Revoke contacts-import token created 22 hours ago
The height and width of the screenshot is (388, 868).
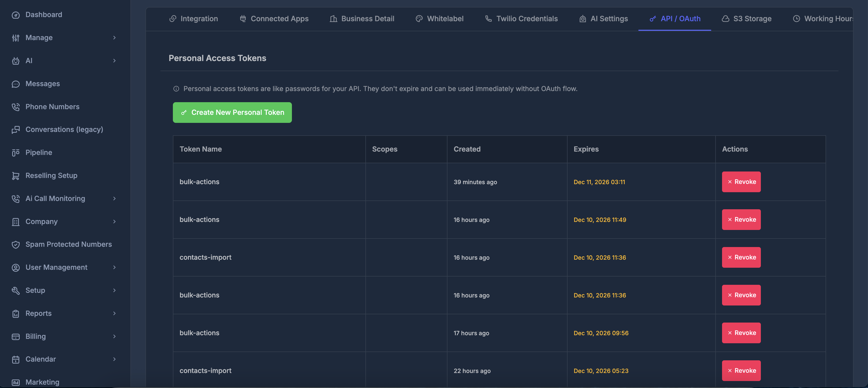pyautogui.click(x=741, y=370)
